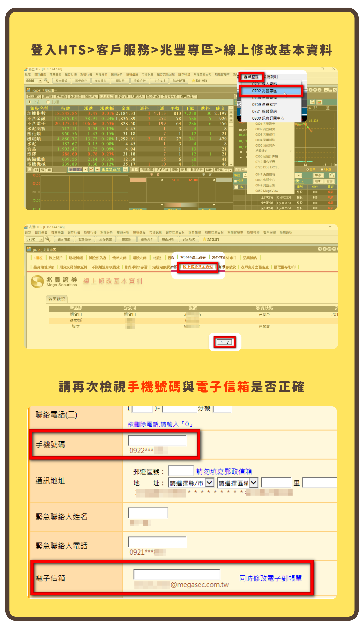Viewport: 364px width, 625px height.
Task: Open the 請選擇縣/市 dropdown
Action: click(x=209, y=483)
